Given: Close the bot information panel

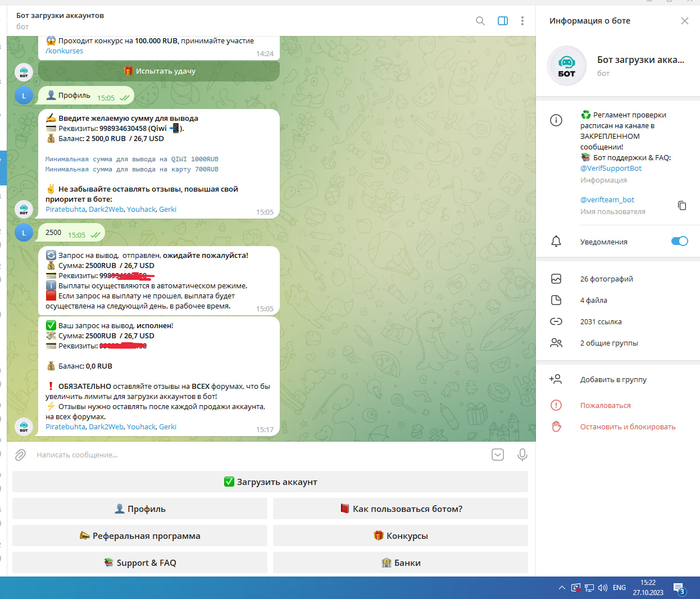Looking at the screenshot, I should [x=684, y=21].
